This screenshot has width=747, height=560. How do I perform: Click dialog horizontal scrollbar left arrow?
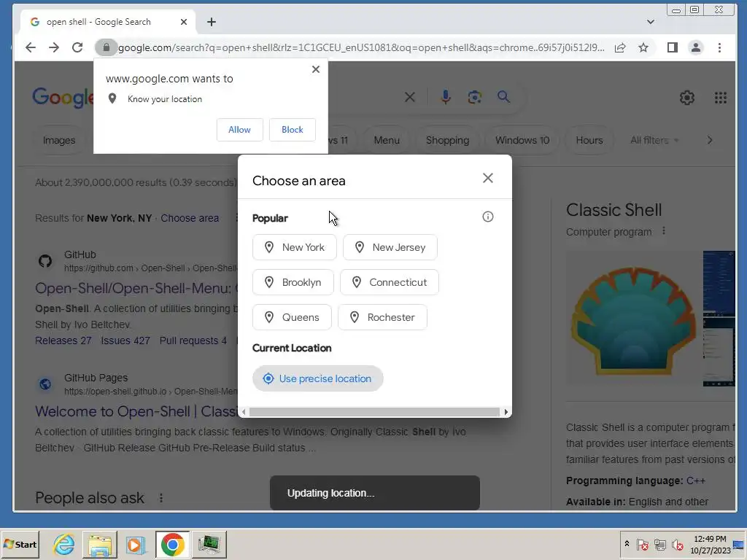click(244, 412)
